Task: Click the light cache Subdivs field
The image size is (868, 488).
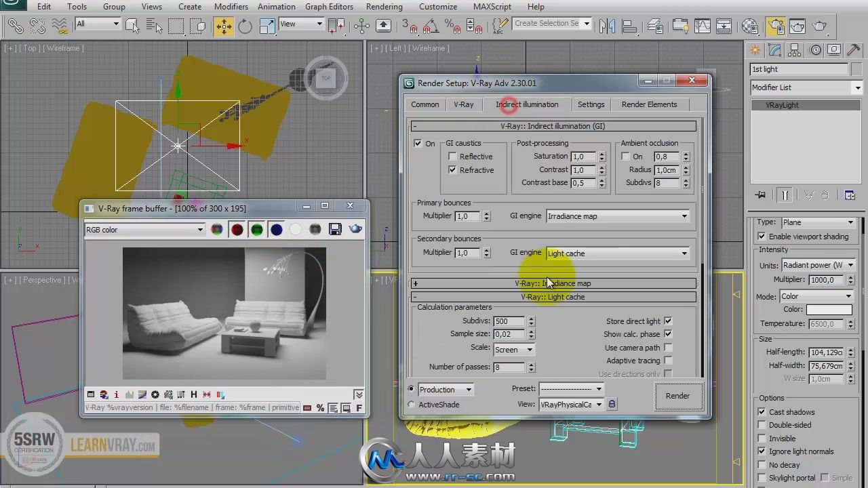Action: click(x=509, y=321)
